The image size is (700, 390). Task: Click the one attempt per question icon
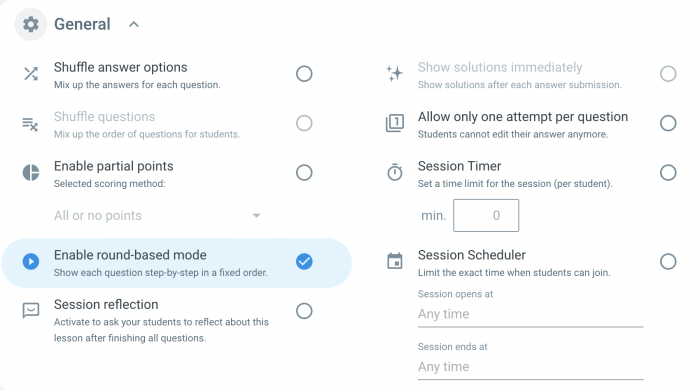[x=395, y=123]
